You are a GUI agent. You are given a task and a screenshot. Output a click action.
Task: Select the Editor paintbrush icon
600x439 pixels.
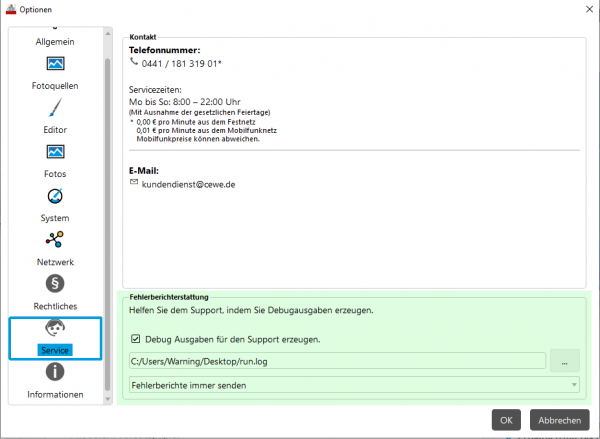pyautogui.click(x=55, y=108)
